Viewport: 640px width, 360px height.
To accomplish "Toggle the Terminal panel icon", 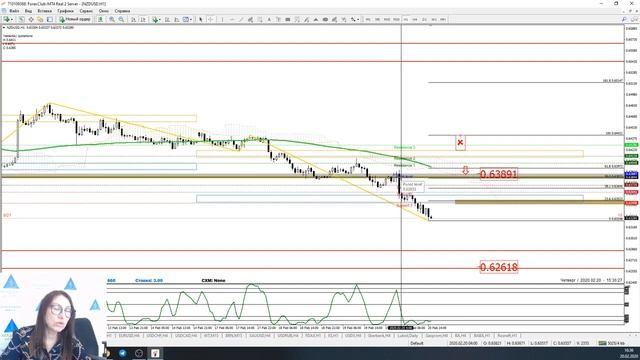I will 50,19.
